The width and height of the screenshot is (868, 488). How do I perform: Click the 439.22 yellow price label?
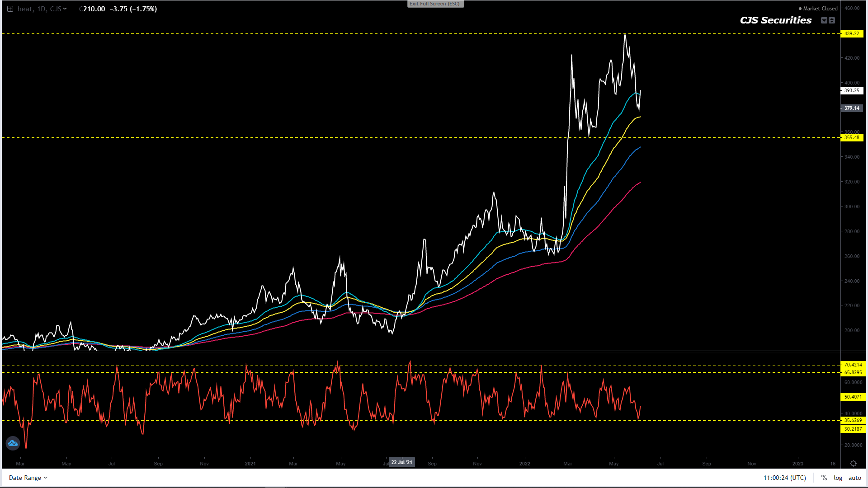852,33
